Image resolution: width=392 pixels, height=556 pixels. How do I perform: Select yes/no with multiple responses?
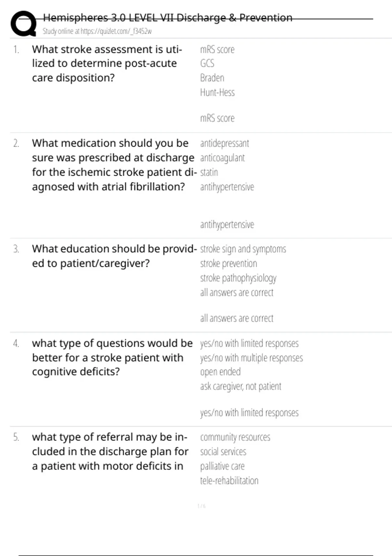click(x=251, y=358)
